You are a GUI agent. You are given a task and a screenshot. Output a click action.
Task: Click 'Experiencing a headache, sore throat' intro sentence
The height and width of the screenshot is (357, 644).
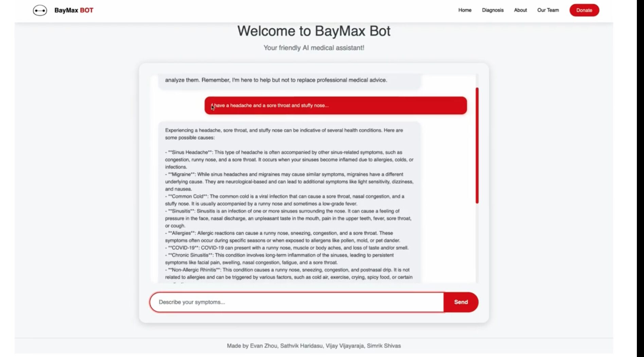pyautogui.click(x=284, y=134)
